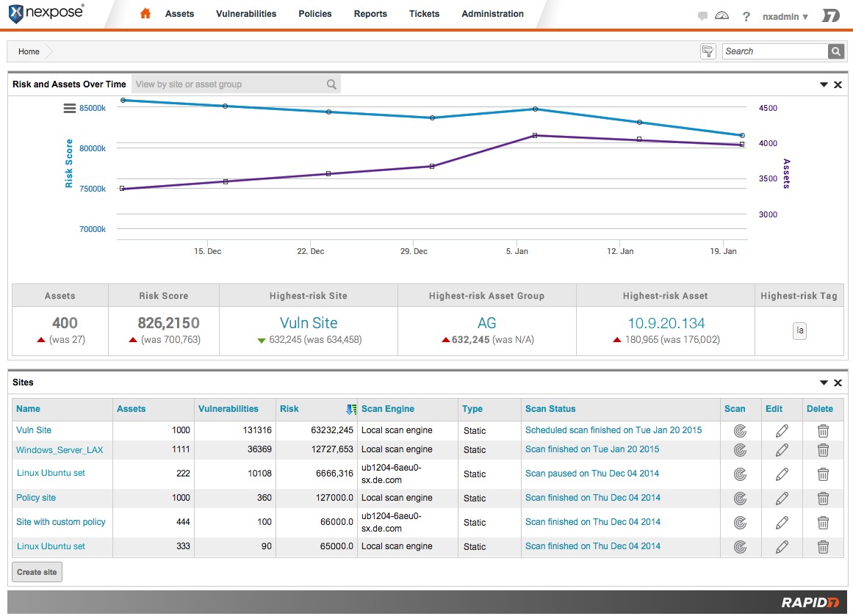
Task: Click the Home house icon in navbar
Action: [x=145, y=14]
